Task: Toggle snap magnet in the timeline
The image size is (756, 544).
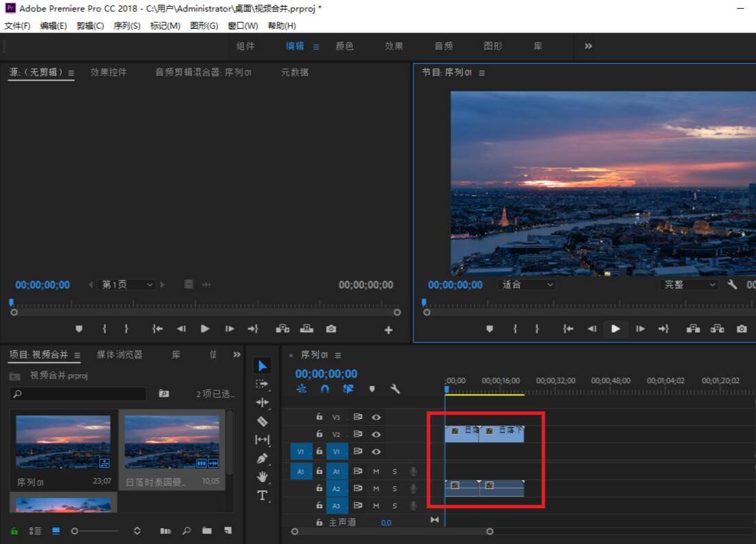Action: click(x=325, y=389)
